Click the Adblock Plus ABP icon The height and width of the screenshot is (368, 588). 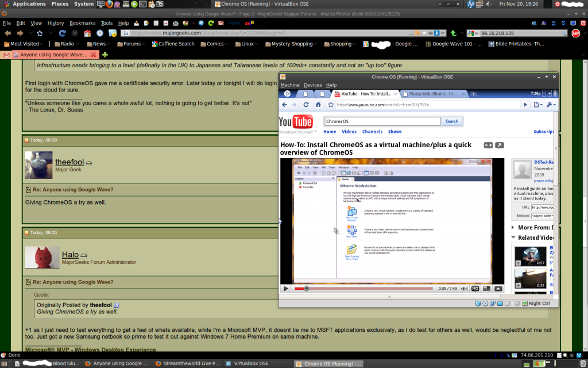575,33
